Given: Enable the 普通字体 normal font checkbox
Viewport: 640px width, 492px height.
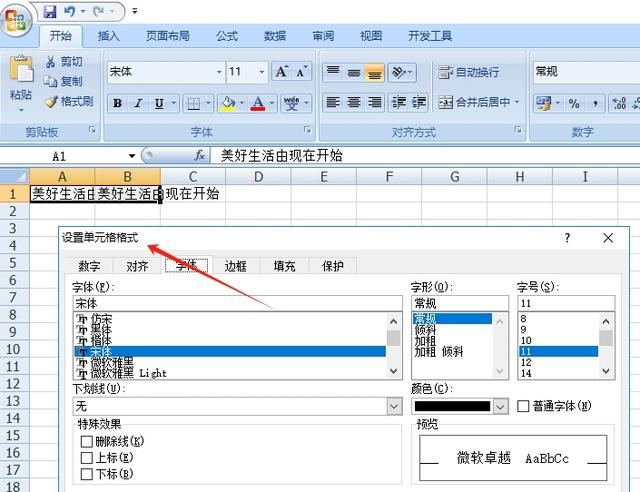Looking at the screenshot, I should point(523,406).
